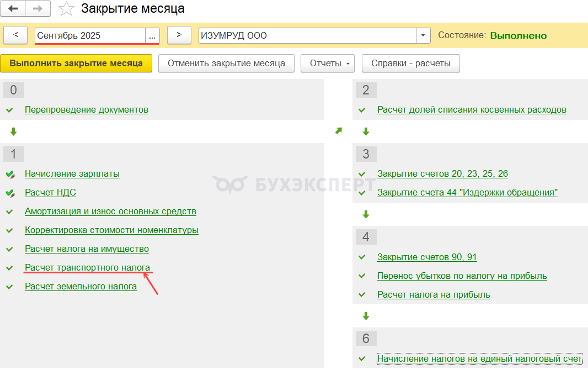Click checkmark beside Корректировка стоимости номенклатуры
Screen dimensions: 588x370
click(10, 230)
